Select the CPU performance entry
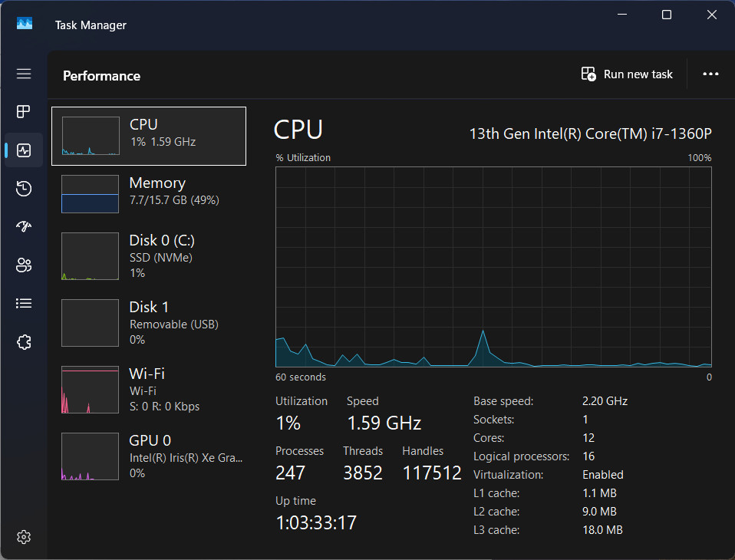The width and height of the screenshot is (735, 560). [x=149, y=136]
